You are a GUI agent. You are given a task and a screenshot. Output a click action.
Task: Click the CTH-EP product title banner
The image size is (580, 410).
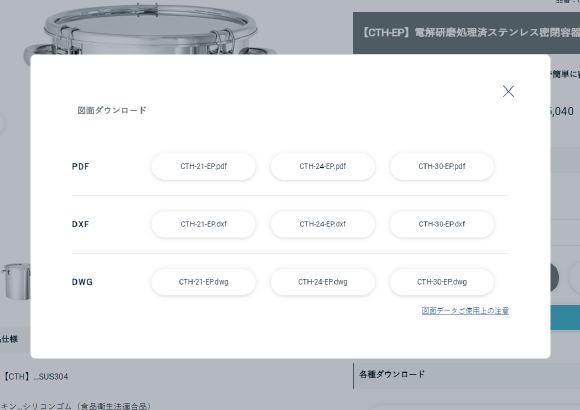coord(466,33)
